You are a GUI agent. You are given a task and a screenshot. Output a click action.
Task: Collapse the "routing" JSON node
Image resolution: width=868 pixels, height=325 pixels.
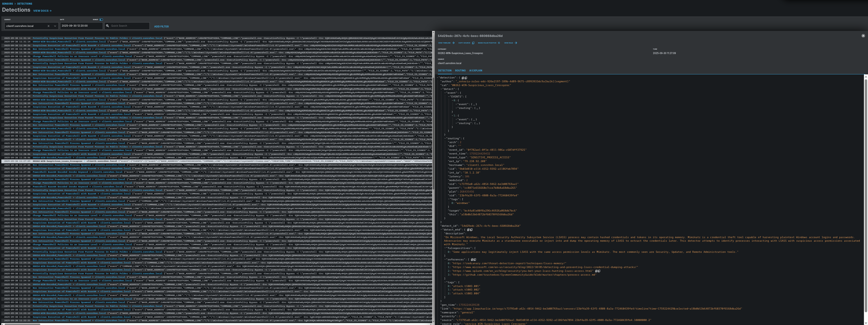pos(445,138)
